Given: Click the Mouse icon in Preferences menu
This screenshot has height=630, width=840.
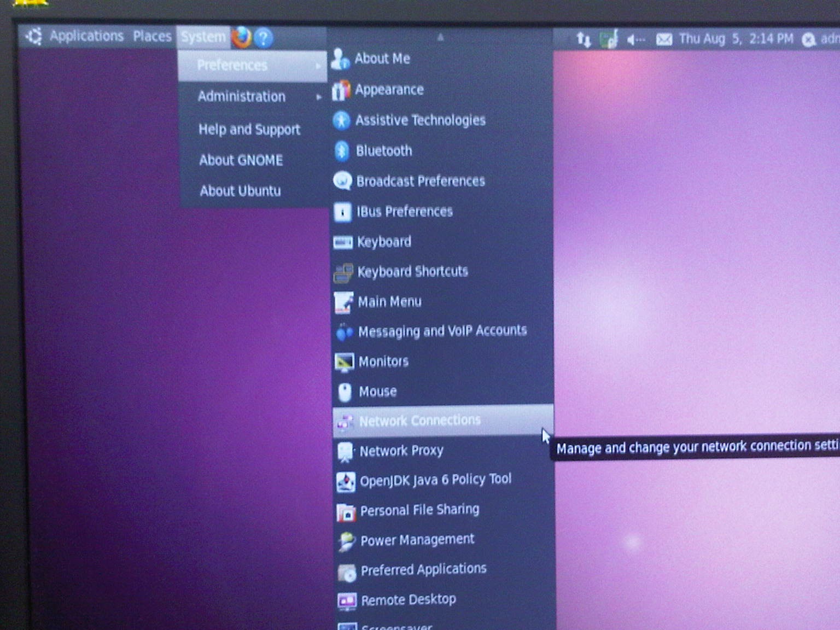Looking at the screenshot, I should click(345, 392).
